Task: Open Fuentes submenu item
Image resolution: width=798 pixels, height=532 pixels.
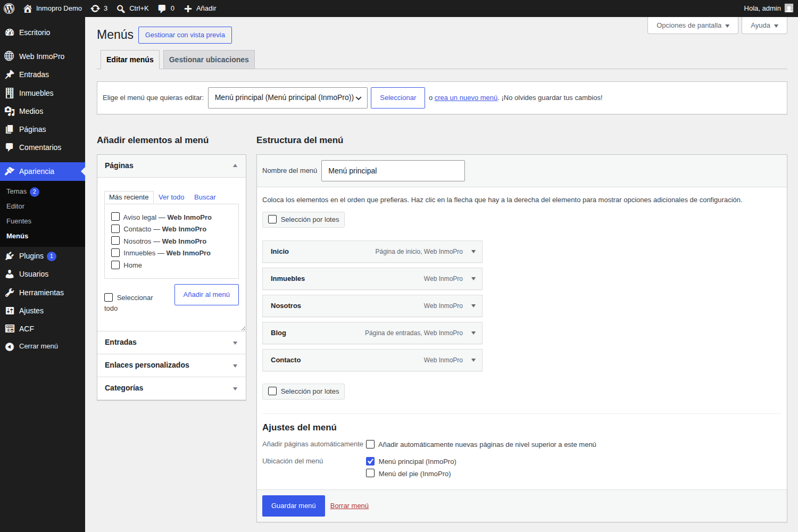Action: 19,221
